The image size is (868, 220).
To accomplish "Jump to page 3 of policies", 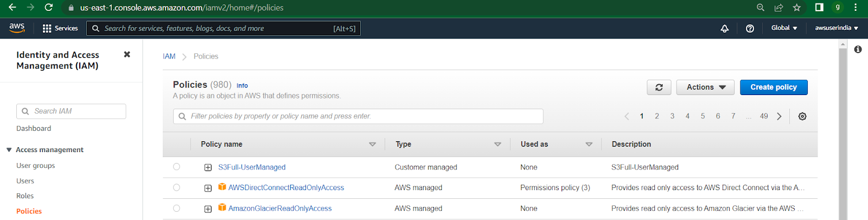I will tap(672, 116).
